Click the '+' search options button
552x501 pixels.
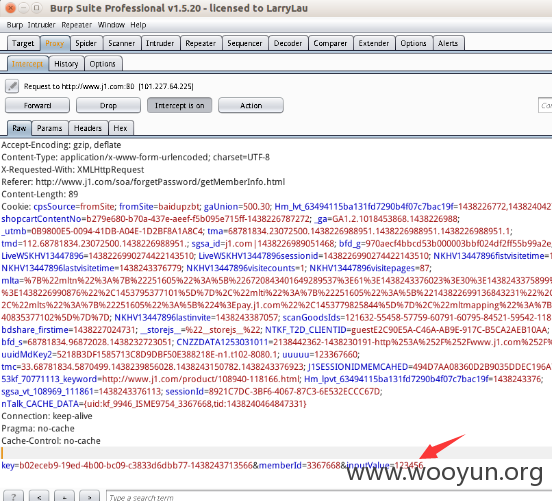click(64, 496)
